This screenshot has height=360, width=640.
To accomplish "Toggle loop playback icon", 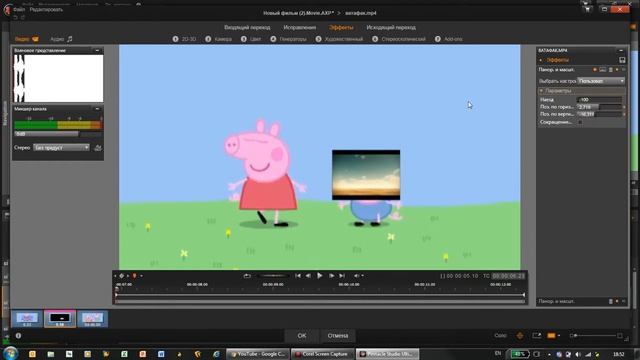I will pyautogui.click(x=247, y=276).
